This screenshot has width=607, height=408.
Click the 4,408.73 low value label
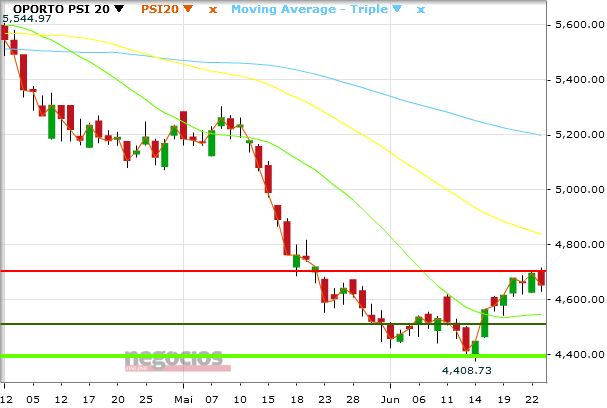(x=466, y=370)
